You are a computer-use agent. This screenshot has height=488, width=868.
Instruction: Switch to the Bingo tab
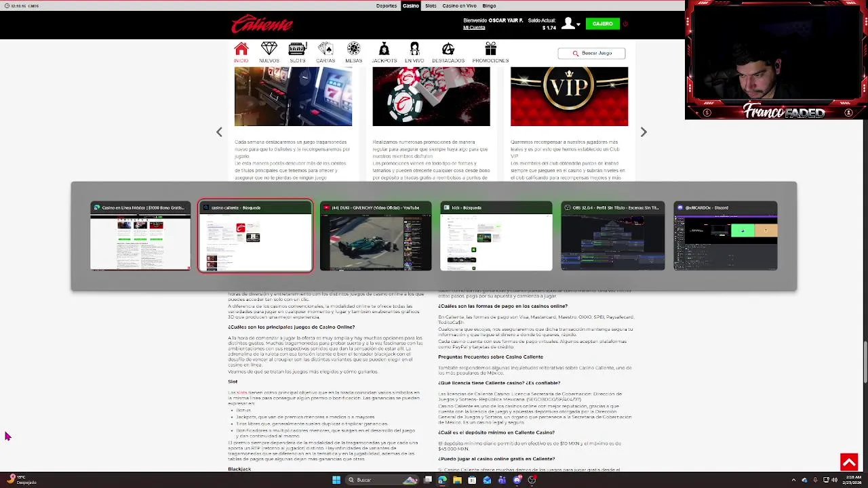pyautogui.click(x=489, y=5)
